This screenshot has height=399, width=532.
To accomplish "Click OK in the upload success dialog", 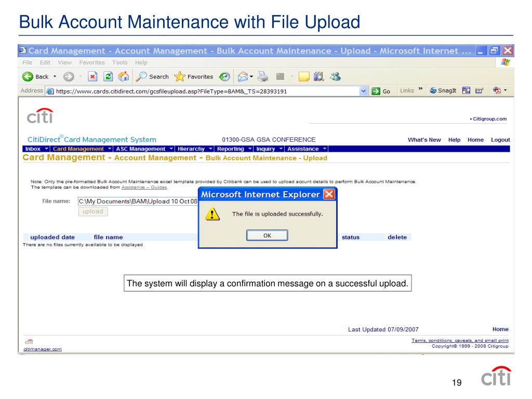I will (267, 235).
